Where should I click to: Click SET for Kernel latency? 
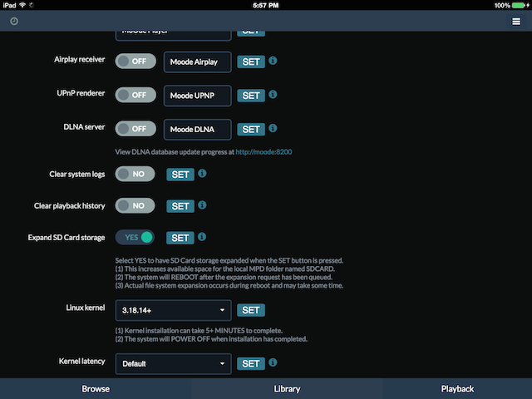click(251, 364)
